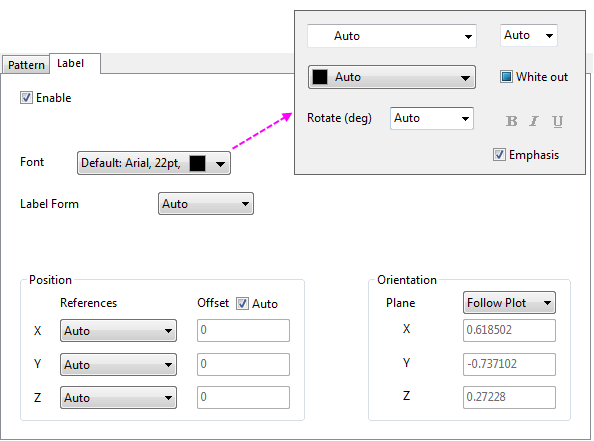Screen dimensions: 594x441
Task: Click the Orientation X value field
Action: click(x=509, y=330)
